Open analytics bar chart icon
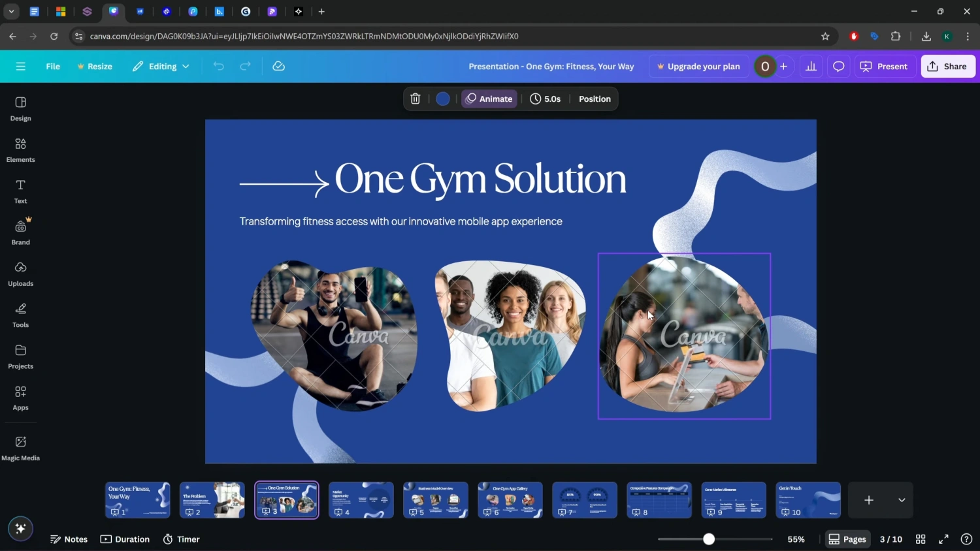The image size is (980, 551). (811, 67)
